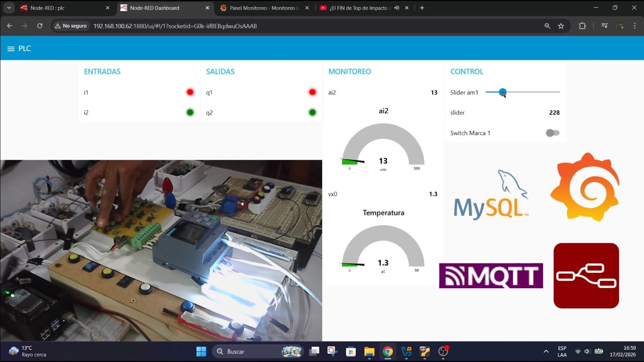Screen dimensions: 644x362
Task: Open the Windows Start menu
Action: point(201,351)
